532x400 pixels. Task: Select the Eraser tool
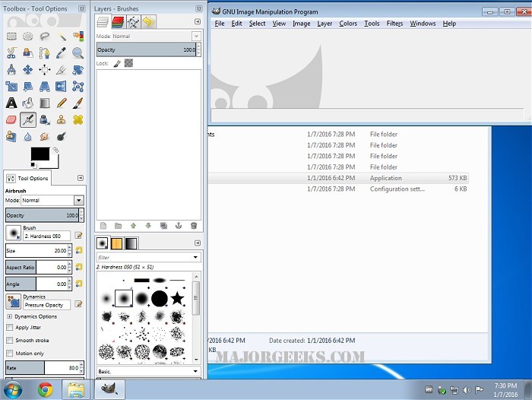click(11, 119)
